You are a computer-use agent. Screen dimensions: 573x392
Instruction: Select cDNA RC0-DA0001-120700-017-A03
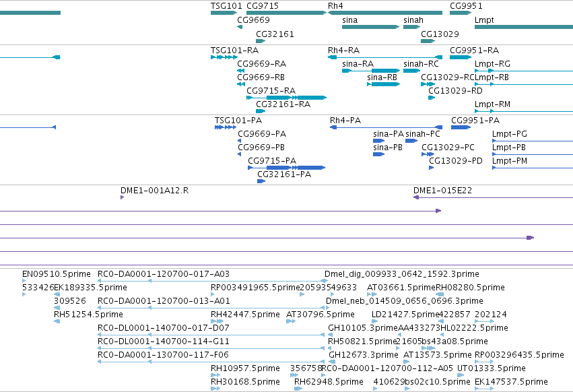tap(213, 281)
